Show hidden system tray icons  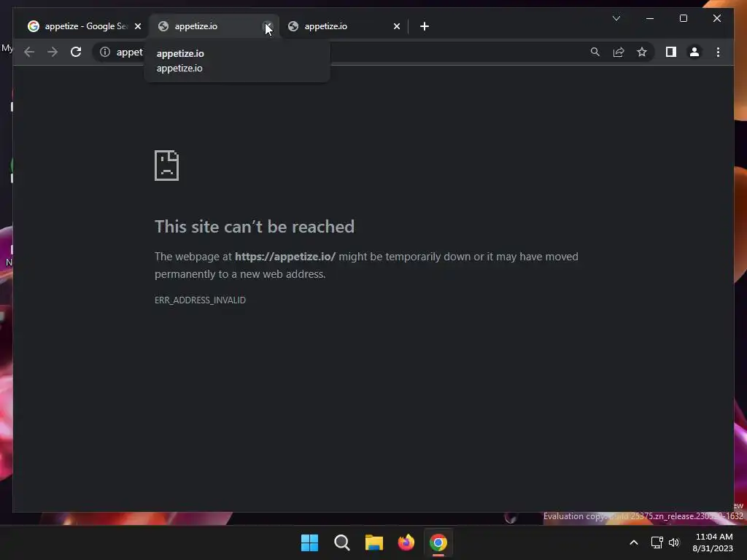pyautogui.click(x=634, y=542)
